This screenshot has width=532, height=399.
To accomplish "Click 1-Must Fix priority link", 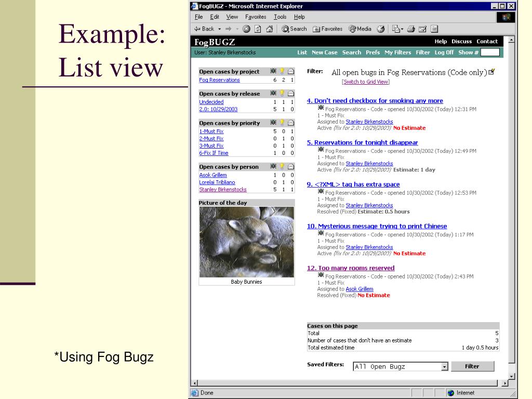I will [211, 131].
